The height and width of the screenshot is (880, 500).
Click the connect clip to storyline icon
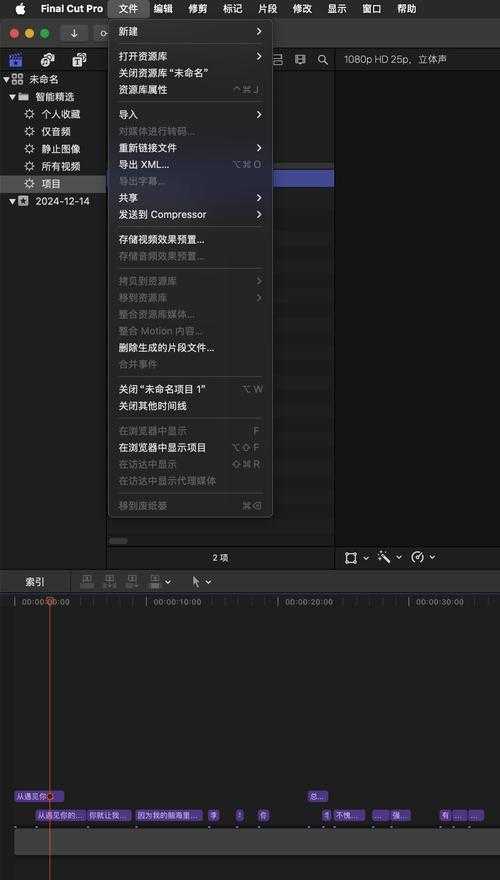tap(87, 581)
